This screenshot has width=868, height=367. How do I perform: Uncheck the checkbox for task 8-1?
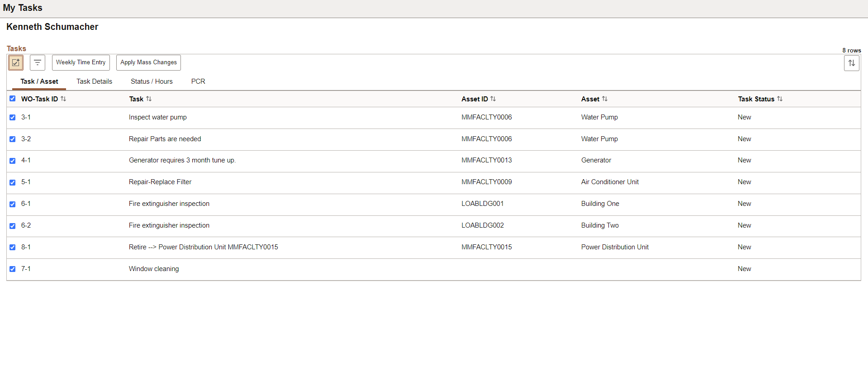click(x=13, y=247)
